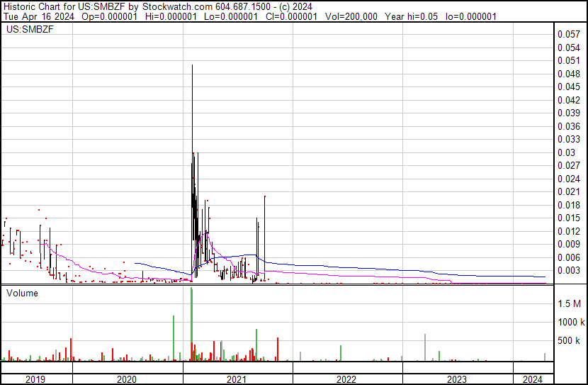Jump to 2022 on the time axis
588x385 pixels.
(347, 379)
